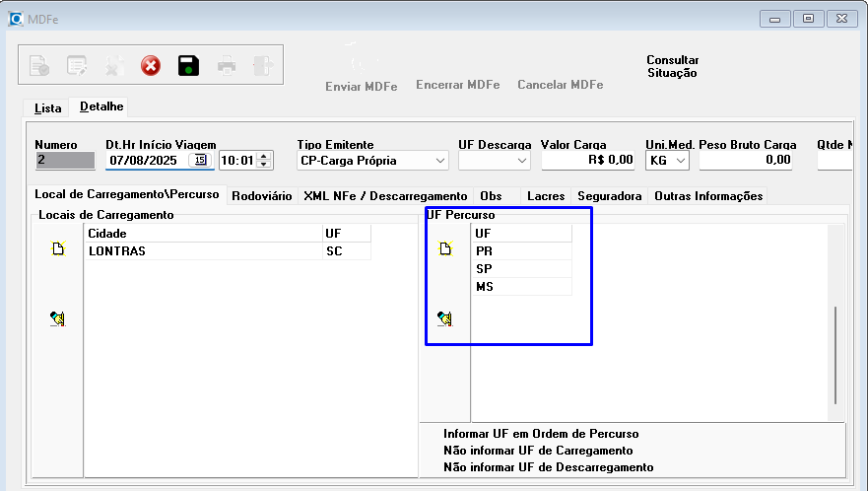The width and height of the screenshot is (868, 491).
Task: Click the Peso Bruto Carga field
Action: coord(746,160)
